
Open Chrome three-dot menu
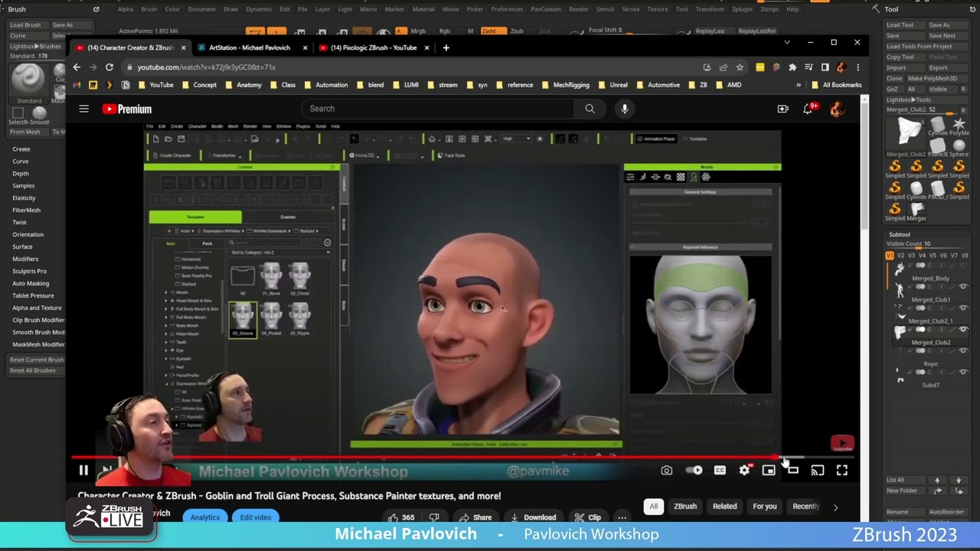point(857,67)
